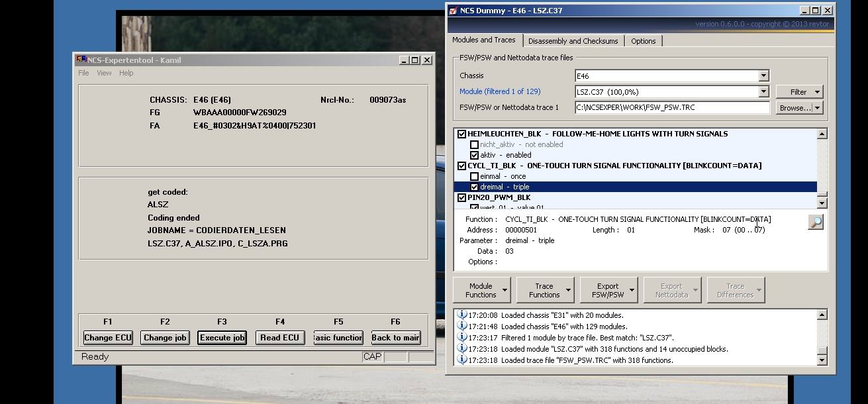Click the down arrow of the functions list scrollbar
The height and width of the screenshot is (404, 868).
[822, 203]
